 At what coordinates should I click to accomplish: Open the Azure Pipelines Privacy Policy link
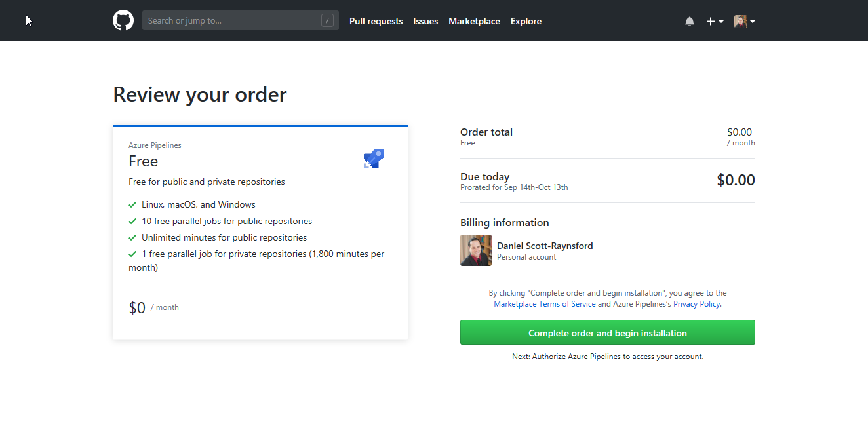[x=696, y=304]
